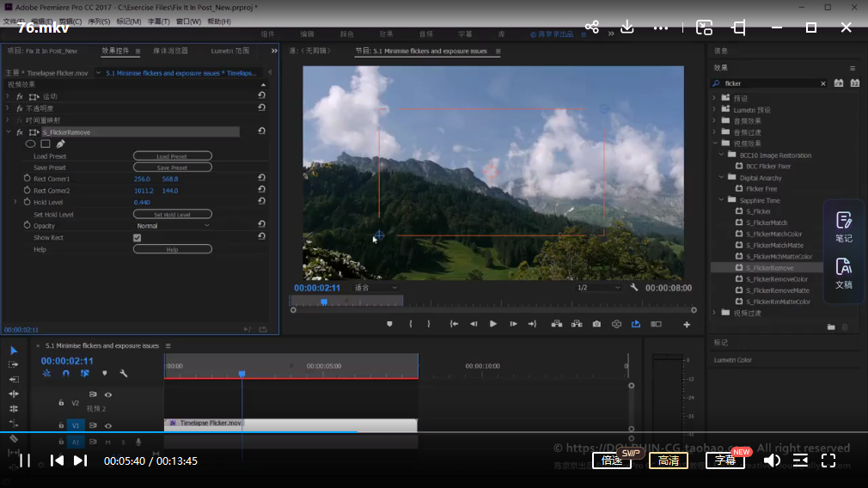868x488 pixels.
Task: Toggle the V1 track lock
Action: click(61, 425)
